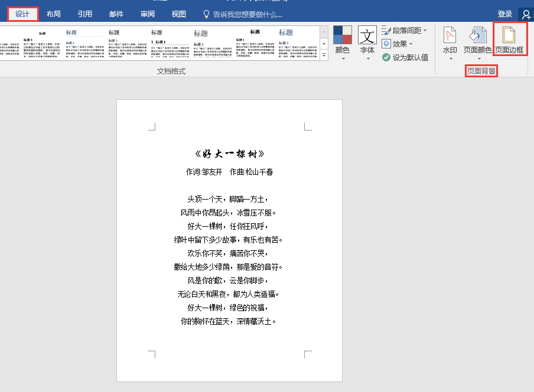This screenshot has width=534, height=392.
Task: Open the Paragraph Spacing dropdown arrow
Action: (425, 31)
